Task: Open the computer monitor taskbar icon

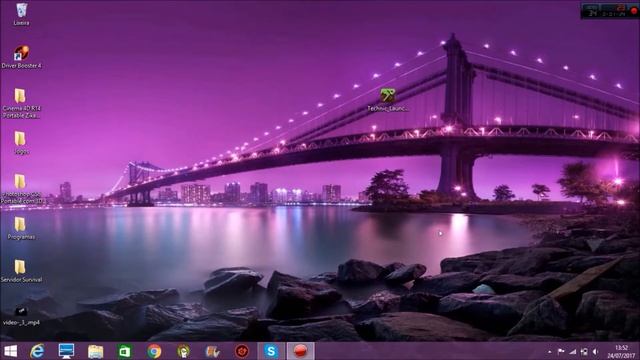Action: (66, 351)
